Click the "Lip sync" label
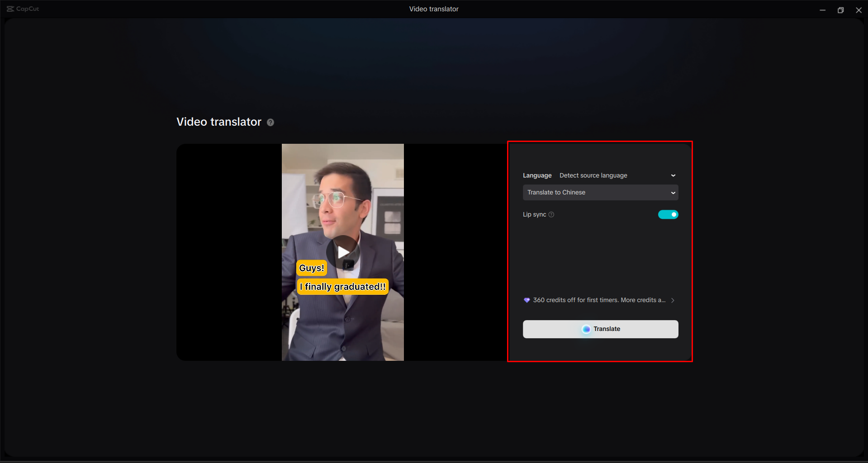Screen dimensions: 868x463 [535, 214]
